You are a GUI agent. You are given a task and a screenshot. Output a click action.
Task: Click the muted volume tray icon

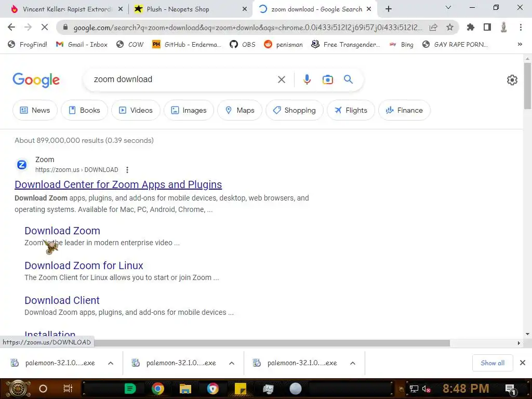426,389
